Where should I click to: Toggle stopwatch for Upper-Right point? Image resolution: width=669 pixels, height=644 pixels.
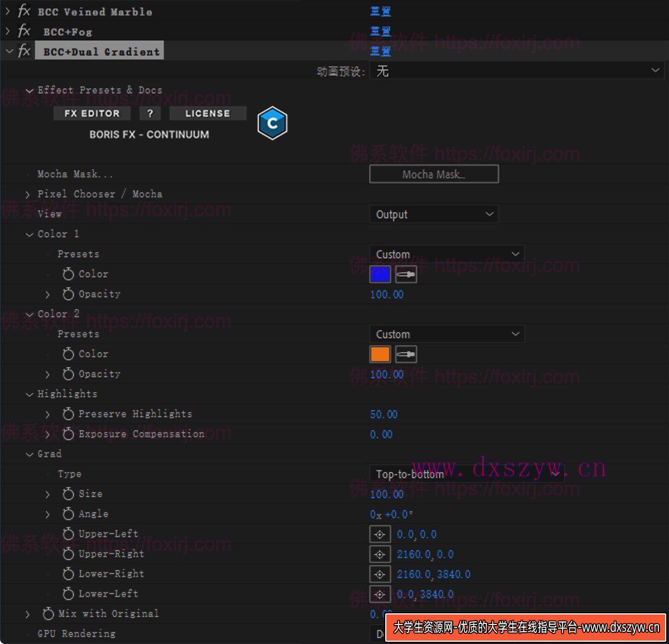point(68,554)
